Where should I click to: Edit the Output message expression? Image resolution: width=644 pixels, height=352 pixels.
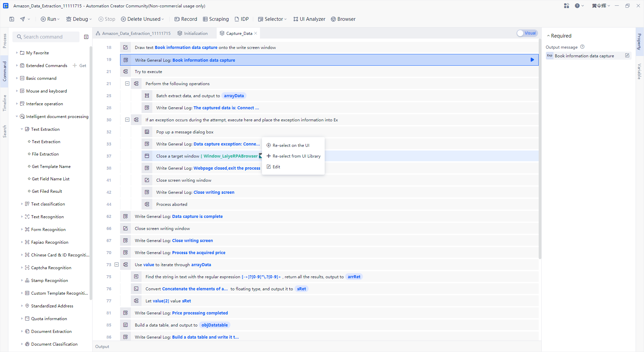point(627,56)
